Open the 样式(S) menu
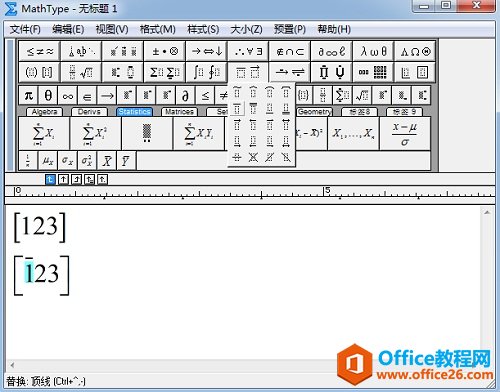The image size is (500, 392). (x=203, y=29)
